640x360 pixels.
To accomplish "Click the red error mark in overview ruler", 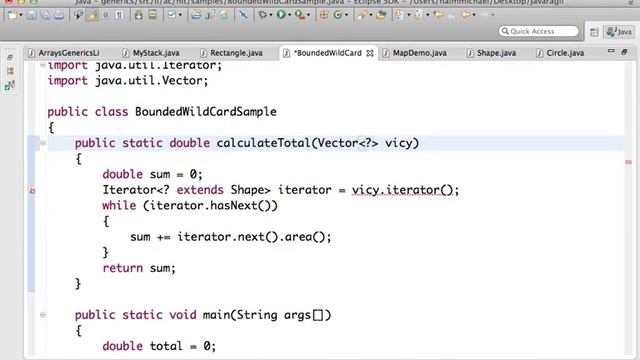I will [628, 162].
